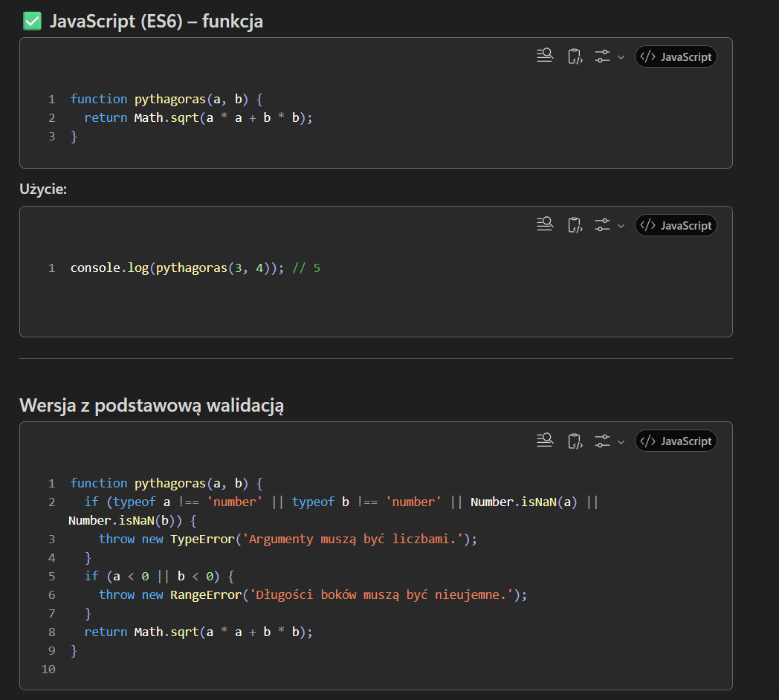Expand settings dropdown in the first code block
This screenshot has width=779, height=700.
[609, 56]
